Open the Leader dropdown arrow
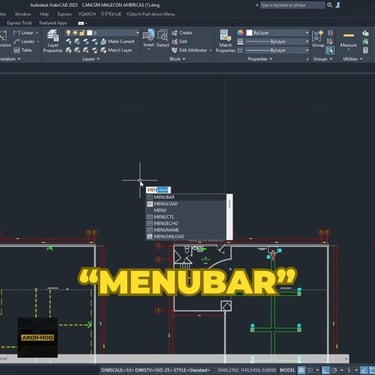 coord(38,41)
